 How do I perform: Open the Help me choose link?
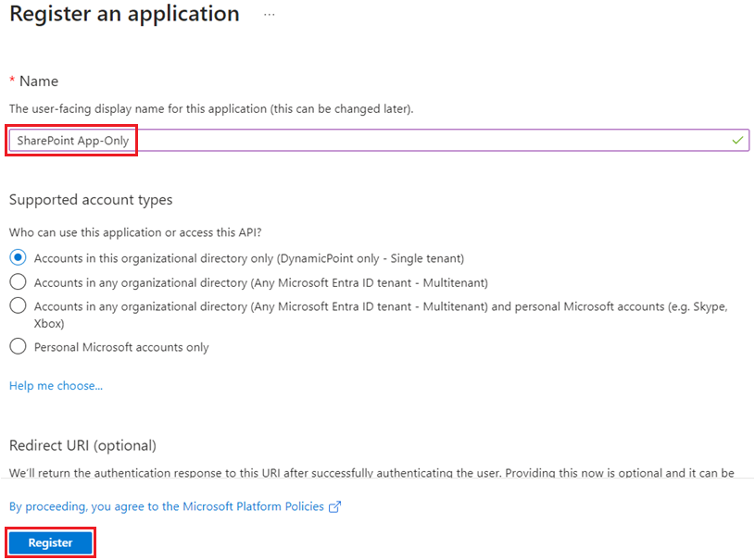pyautogui.click(x=56, y=386)
